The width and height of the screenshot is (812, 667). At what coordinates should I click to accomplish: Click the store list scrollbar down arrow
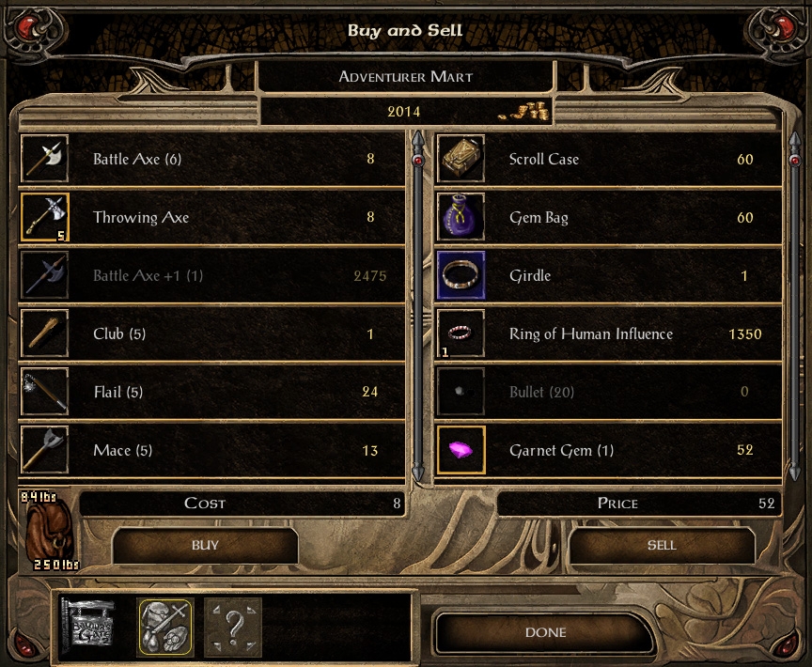[x=418, y=471]
